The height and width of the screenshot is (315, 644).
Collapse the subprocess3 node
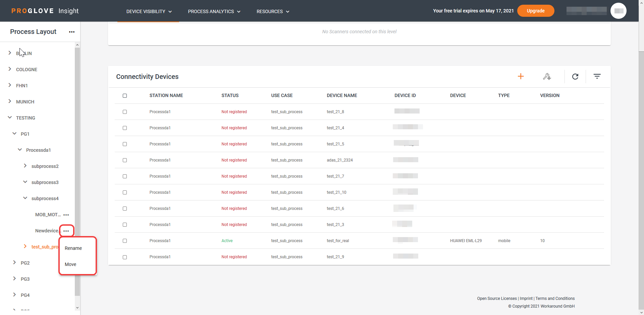pyautogui.click(x=25, y=182)
